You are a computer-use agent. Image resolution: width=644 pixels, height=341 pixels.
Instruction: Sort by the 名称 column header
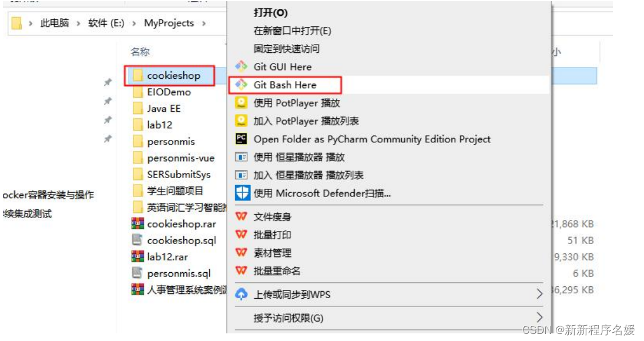click(x=140, y=52)
